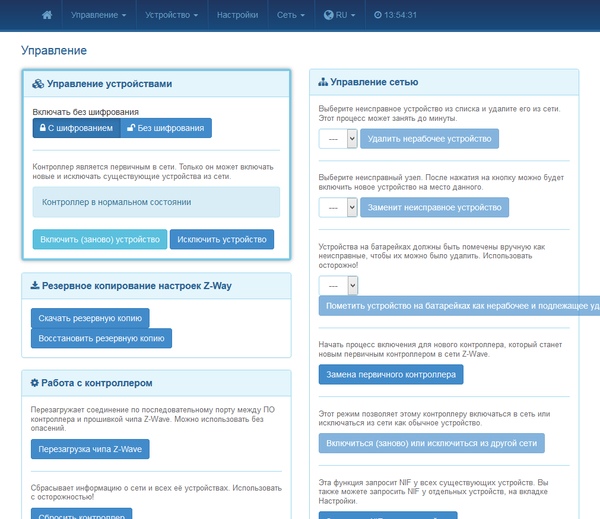This screenshot has width=600, height=519.
Task: Click the download icon beside Резервное копирование
Action: [35, 286]
